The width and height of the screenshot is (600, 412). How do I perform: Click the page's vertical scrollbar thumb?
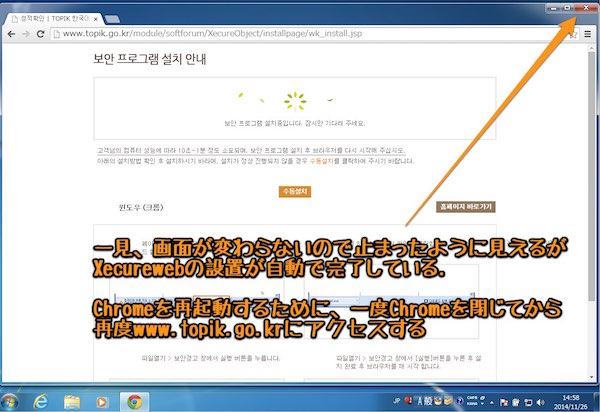pos(592,176)
